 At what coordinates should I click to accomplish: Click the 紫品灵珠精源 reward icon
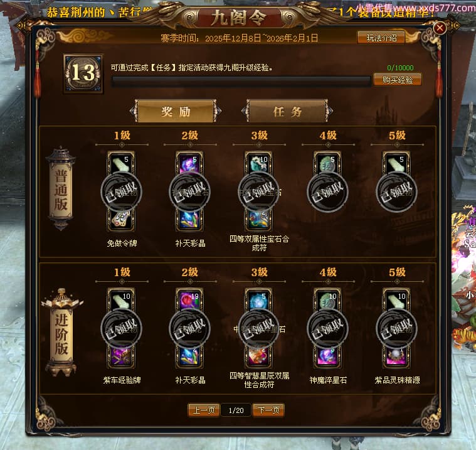point(396,356)
